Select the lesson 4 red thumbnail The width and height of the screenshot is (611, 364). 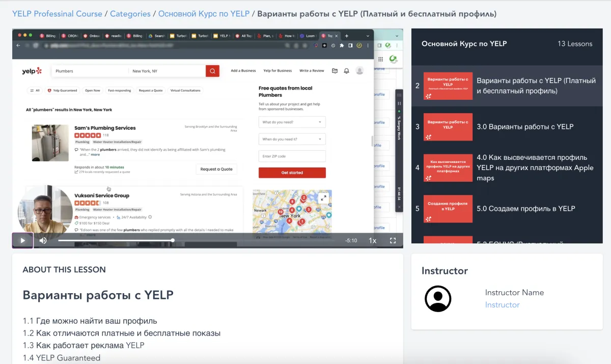pyautogui.click(x=448, y=167)
